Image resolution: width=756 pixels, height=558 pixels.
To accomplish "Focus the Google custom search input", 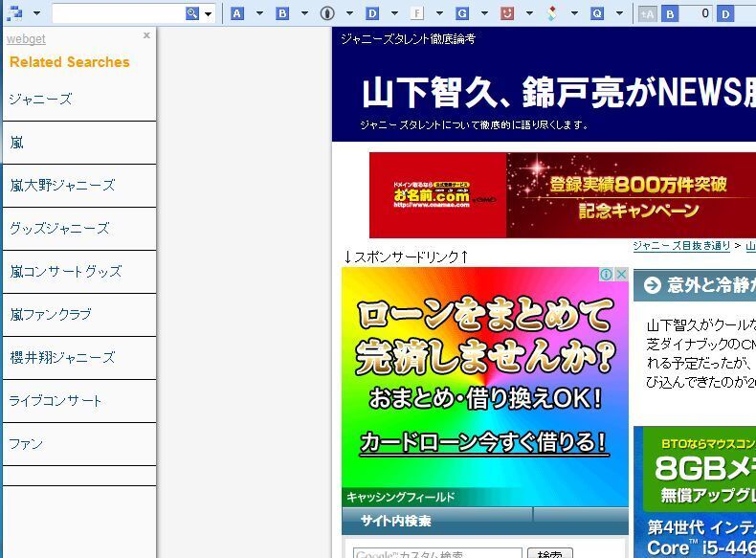I will coord(437,553).
